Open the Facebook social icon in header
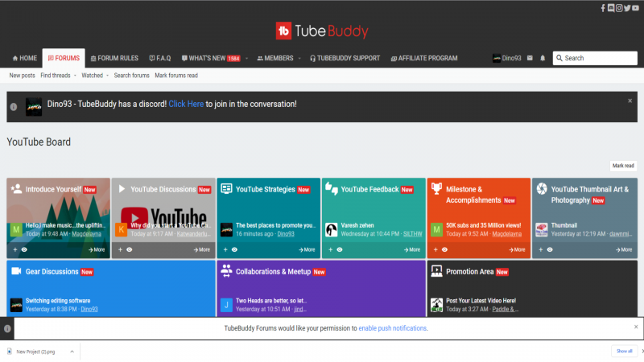The height and width of the screenshot is (362, 644). click(x=603, y=8)
